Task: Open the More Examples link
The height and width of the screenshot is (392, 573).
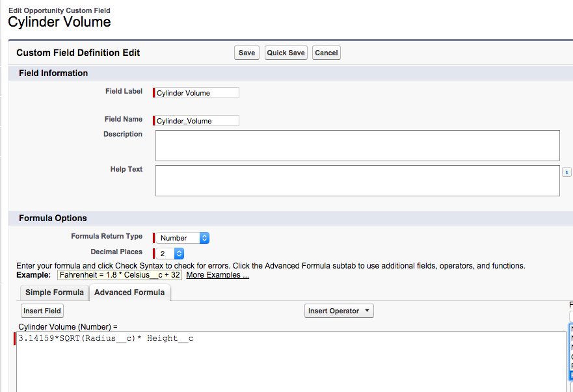Action: [217, 275]
